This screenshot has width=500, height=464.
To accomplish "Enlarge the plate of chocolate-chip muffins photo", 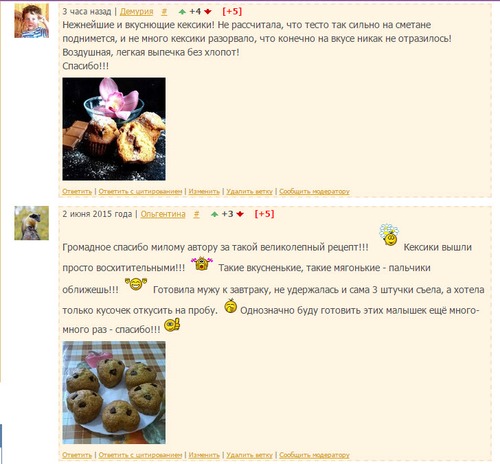I will 114,392.
